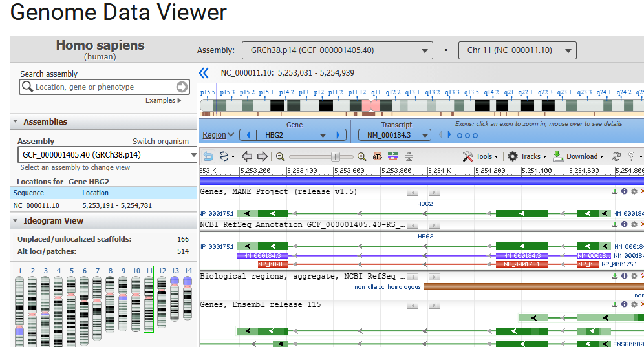The image size is (644, 347).
Task: Click the location 5,253,191 - 5,254,781
Action: tap(117, 205)
